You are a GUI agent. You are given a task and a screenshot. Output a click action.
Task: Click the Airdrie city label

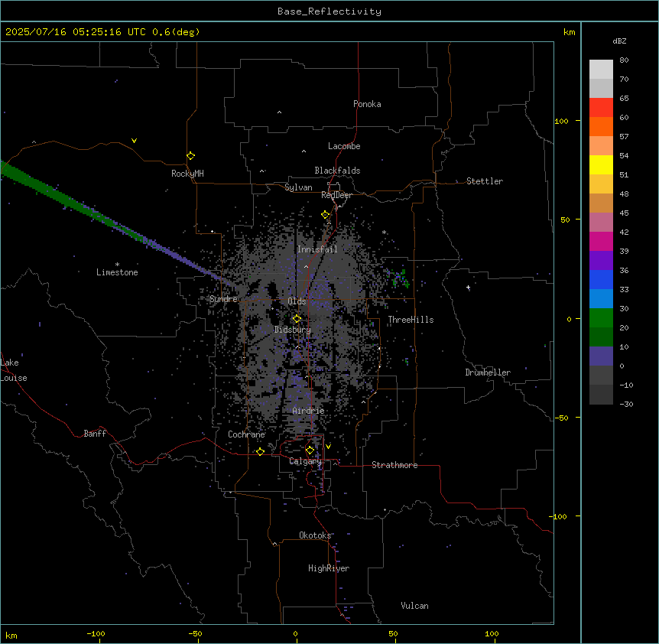308,411
